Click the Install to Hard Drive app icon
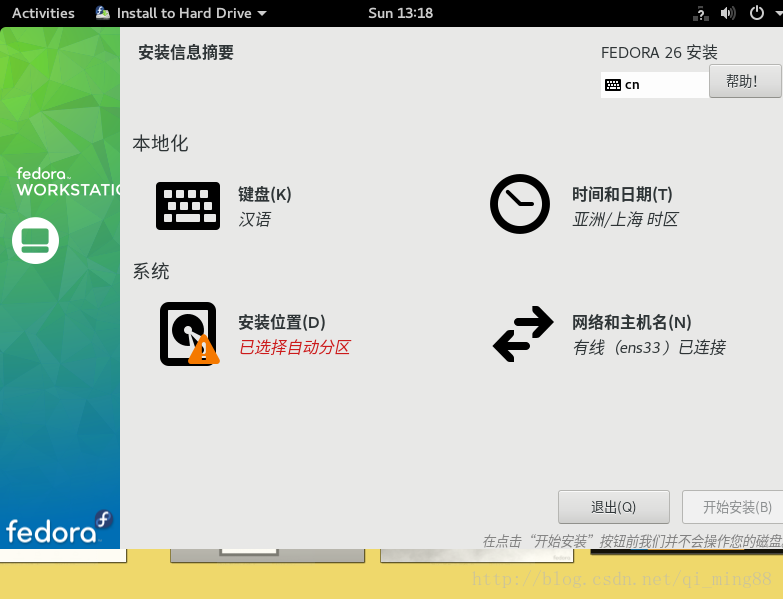 [x=103, y=13]
